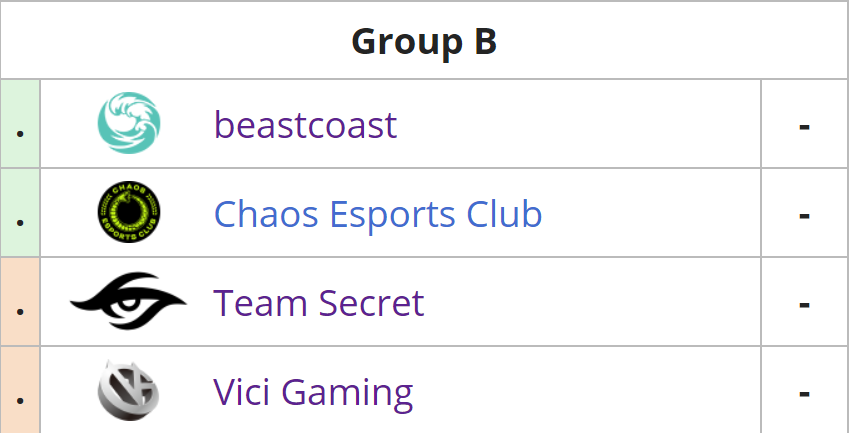Click the Chaos Esports Club round logo
The height and width of the screenshot is (433, 849).
129,212
